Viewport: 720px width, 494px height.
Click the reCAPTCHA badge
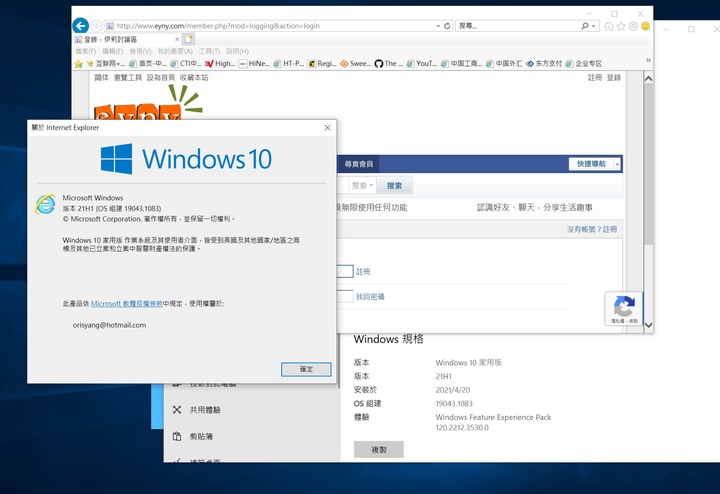624,309
